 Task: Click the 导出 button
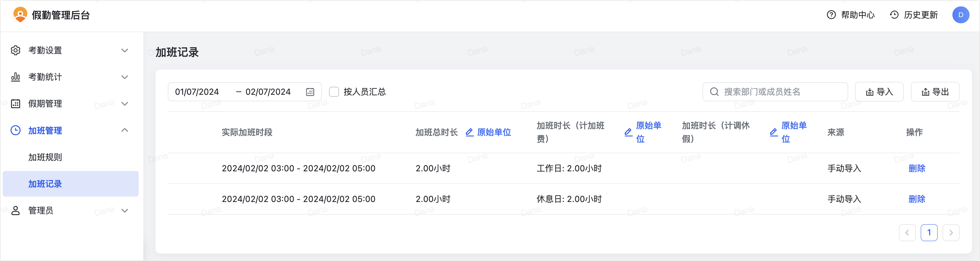click(935, 92)
